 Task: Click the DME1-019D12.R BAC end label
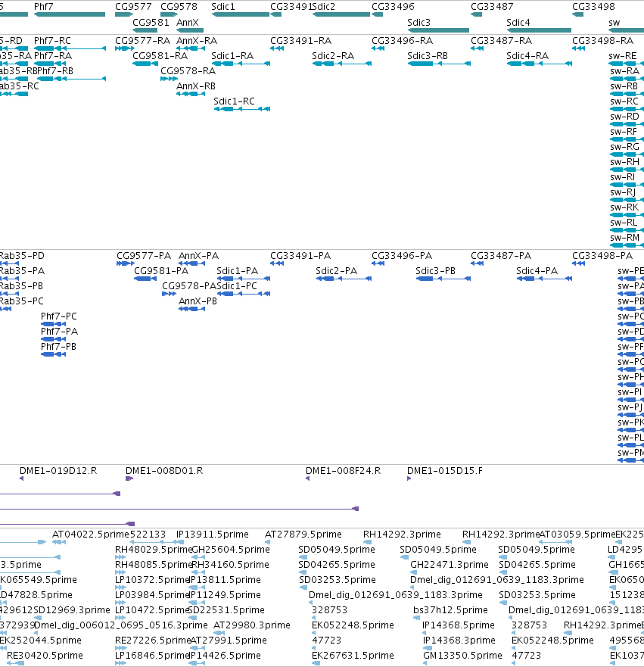point(58,472)
